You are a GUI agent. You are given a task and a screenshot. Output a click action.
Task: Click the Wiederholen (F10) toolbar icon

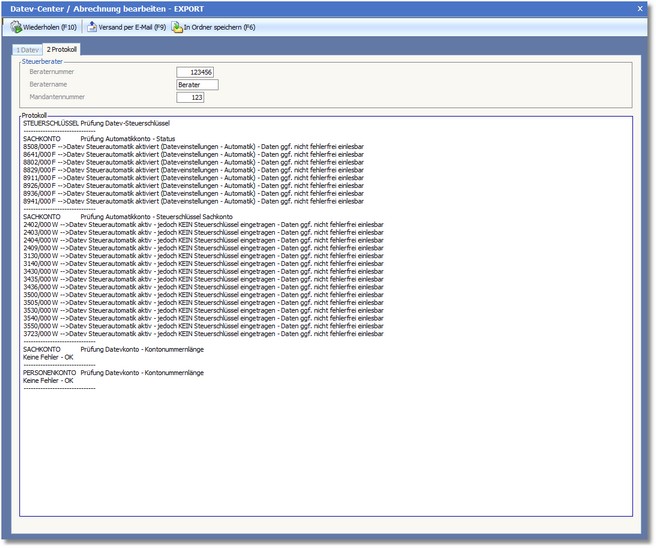point(16,27)
